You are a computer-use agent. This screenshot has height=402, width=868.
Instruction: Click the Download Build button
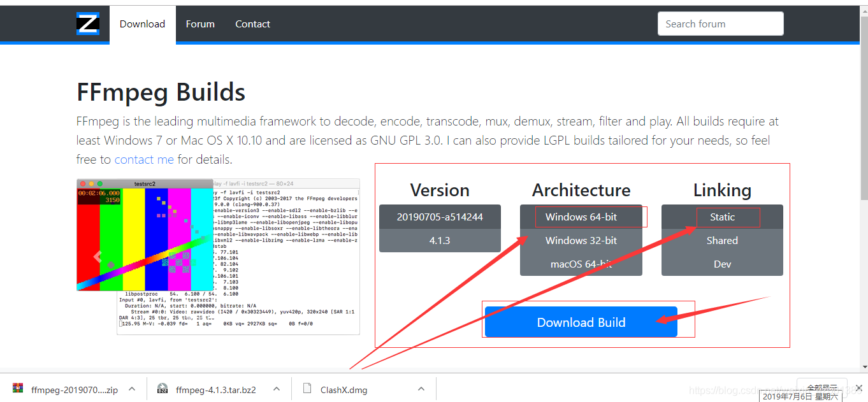click(x=581, y=322)
